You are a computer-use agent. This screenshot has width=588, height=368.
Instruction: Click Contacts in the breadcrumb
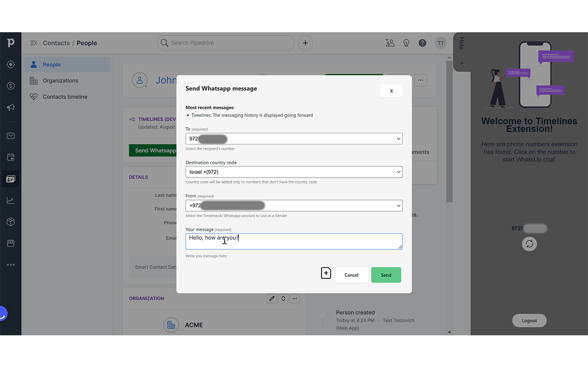coord(56,43)
